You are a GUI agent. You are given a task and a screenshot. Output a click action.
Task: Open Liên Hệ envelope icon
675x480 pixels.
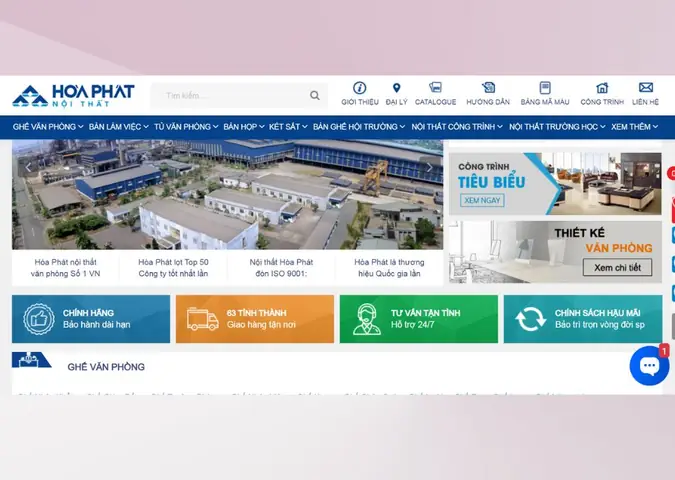tap(645, 87)
